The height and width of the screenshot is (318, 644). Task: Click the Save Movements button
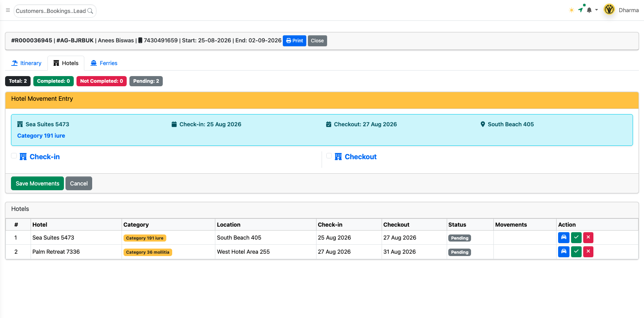tap(37, 184)
